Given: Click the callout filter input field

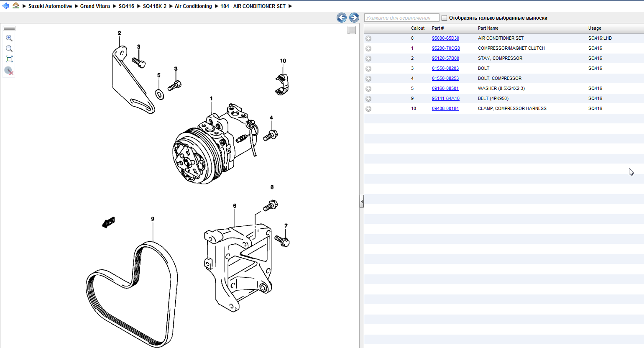Looking at the screenshot, I should click(401, 18).
